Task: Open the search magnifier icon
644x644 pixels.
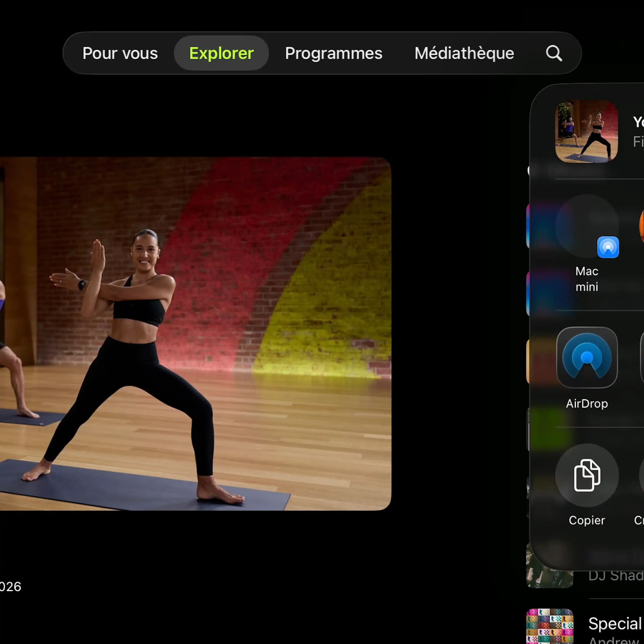Action: pyautogui.click(x=554, y=53)
